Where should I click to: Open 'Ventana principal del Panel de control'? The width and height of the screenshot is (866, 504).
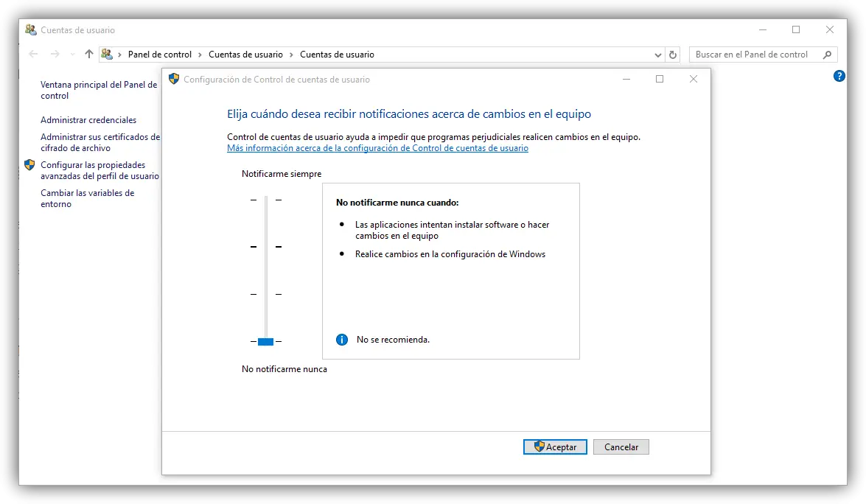[99, 90]
